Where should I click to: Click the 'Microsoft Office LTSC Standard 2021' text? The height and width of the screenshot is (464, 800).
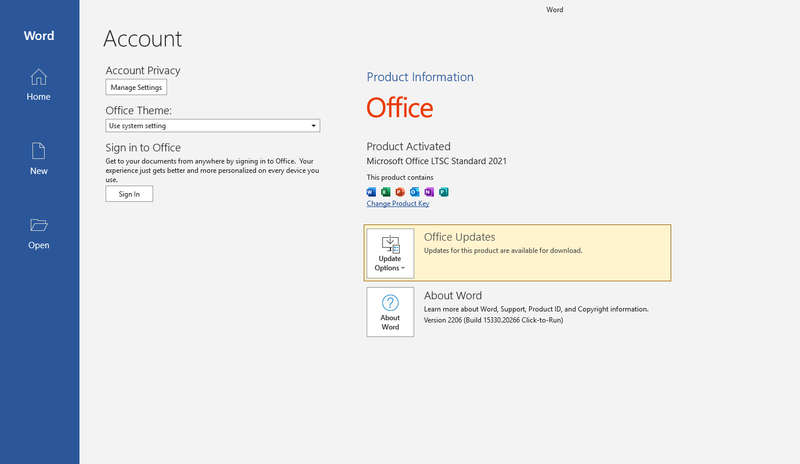coord(437,161)
